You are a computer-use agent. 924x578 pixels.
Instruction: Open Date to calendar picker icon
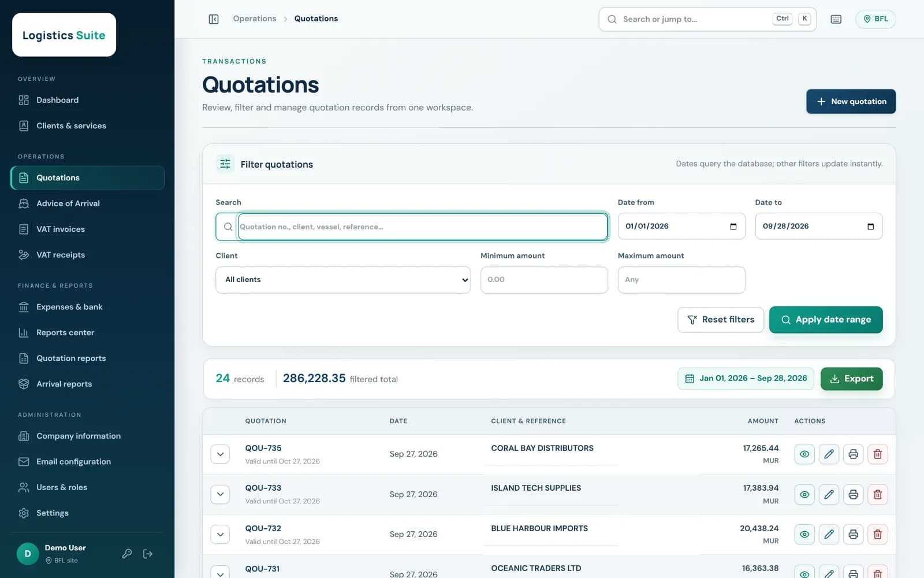[x=870, y=227]
